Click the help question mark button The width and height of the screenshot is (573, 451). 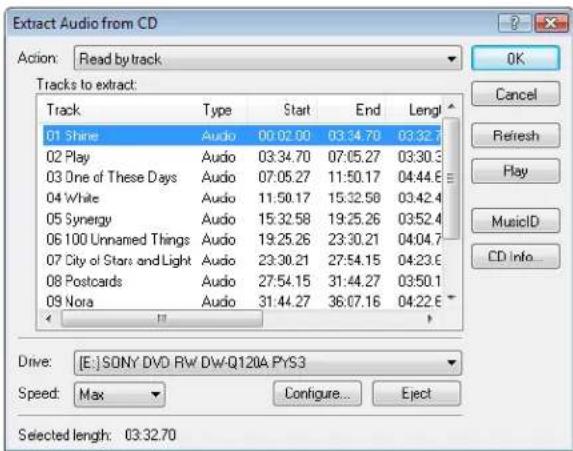coord(515,23)
